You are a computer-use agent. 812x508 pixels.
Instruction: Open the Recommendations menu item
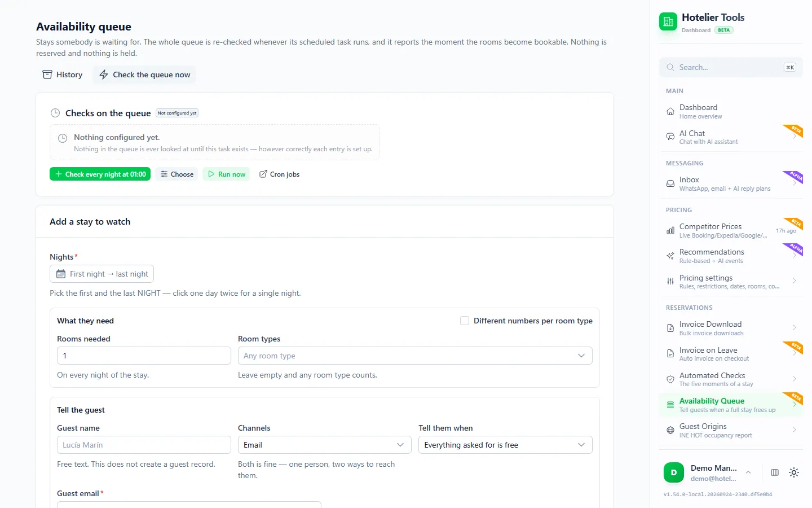731,256
